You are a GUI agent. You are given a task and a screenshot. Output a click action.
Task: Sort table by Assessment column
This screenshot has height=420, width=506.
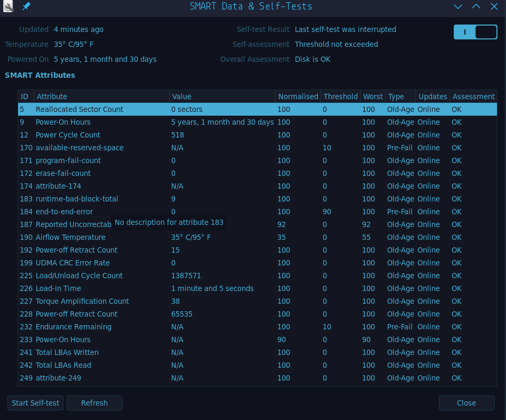473,96
